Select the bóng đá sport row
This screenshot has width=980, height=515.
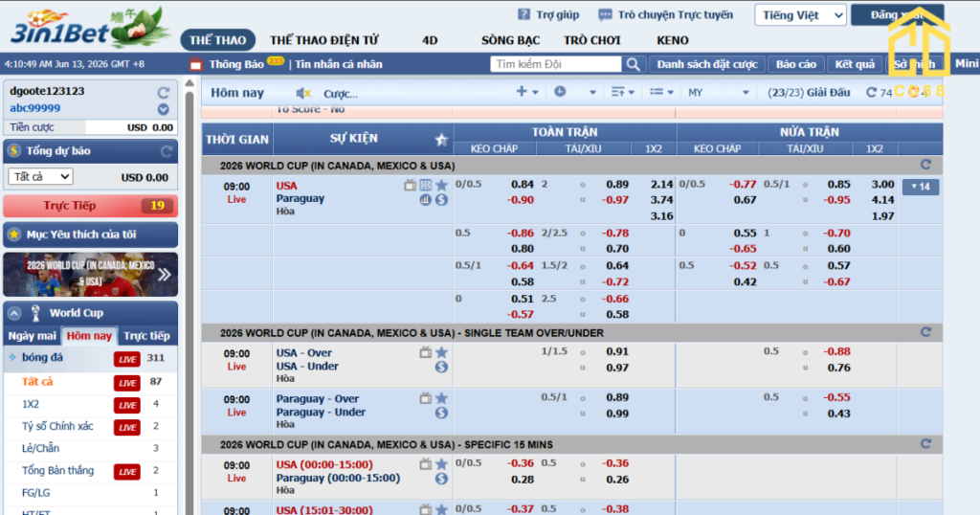(91, 358)
